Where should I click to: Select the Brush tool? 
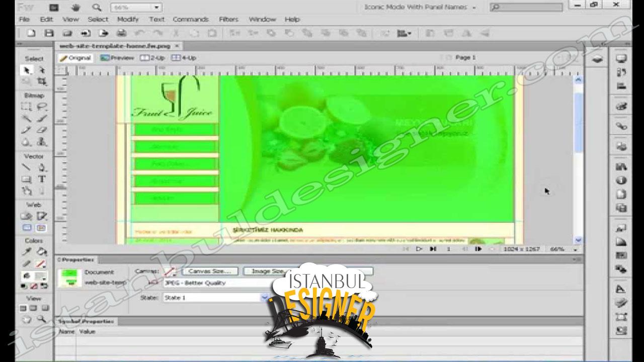click(x=42, y=119)
